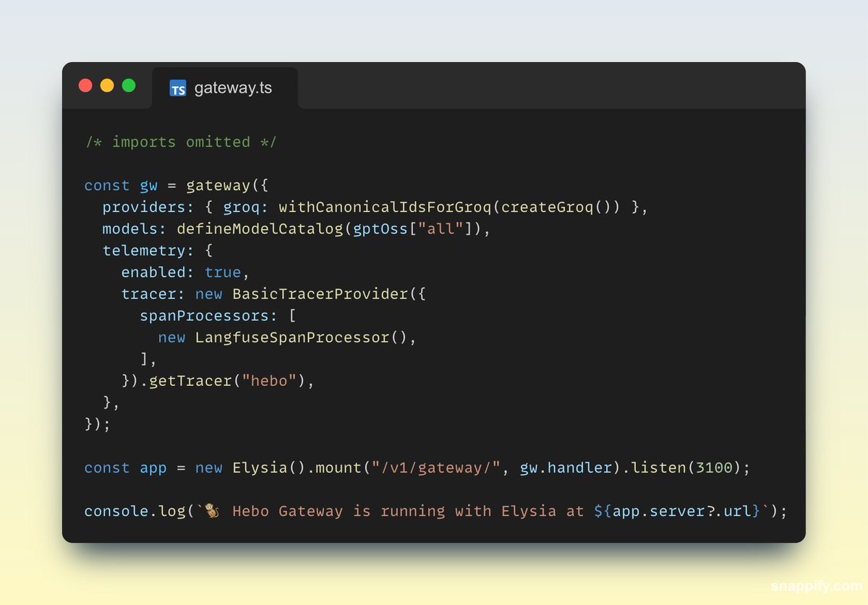The image size is (868, 605).
Task: Click the green maximize window dot
Action: (129, 85)
